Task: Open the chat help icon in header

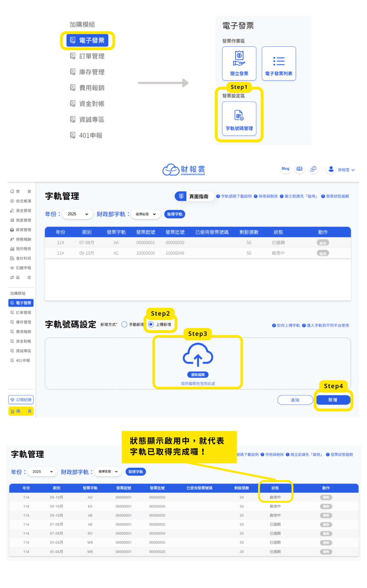Action: click(313, 169)
